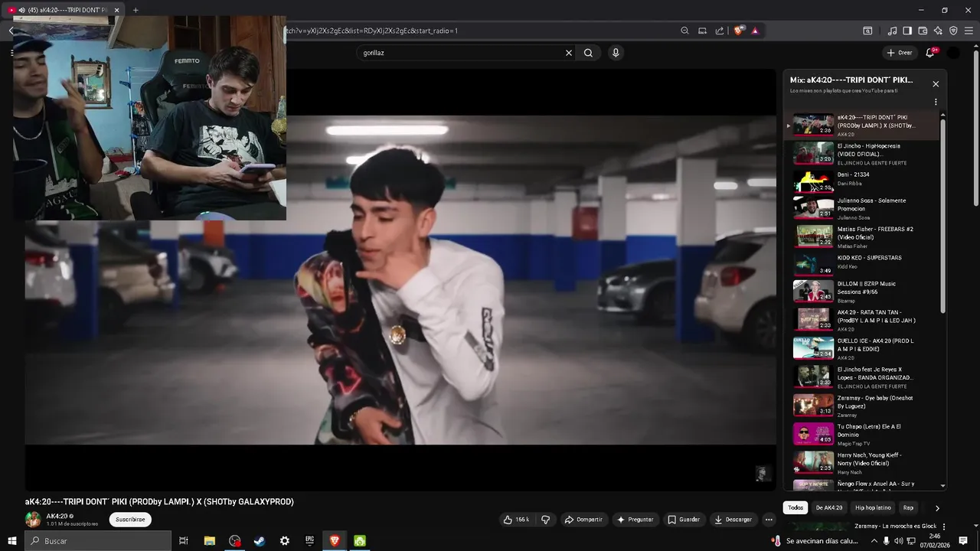The image size is (980, 551).
Task: Open the Brave Rewards triangle icon
Action: 755,31
